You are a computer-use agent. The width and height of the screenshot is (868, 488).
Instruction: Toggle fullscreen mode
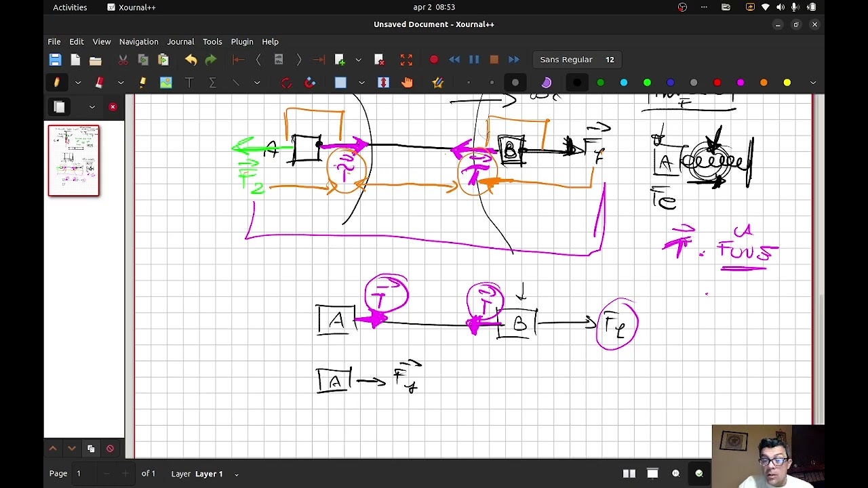(x=406, y=60)
